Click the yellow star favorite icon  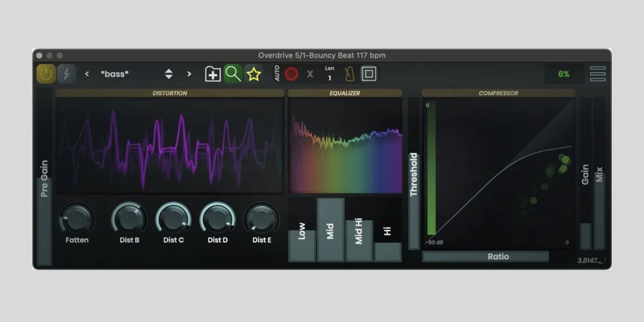pyautogui.click(x=253, y=74)
